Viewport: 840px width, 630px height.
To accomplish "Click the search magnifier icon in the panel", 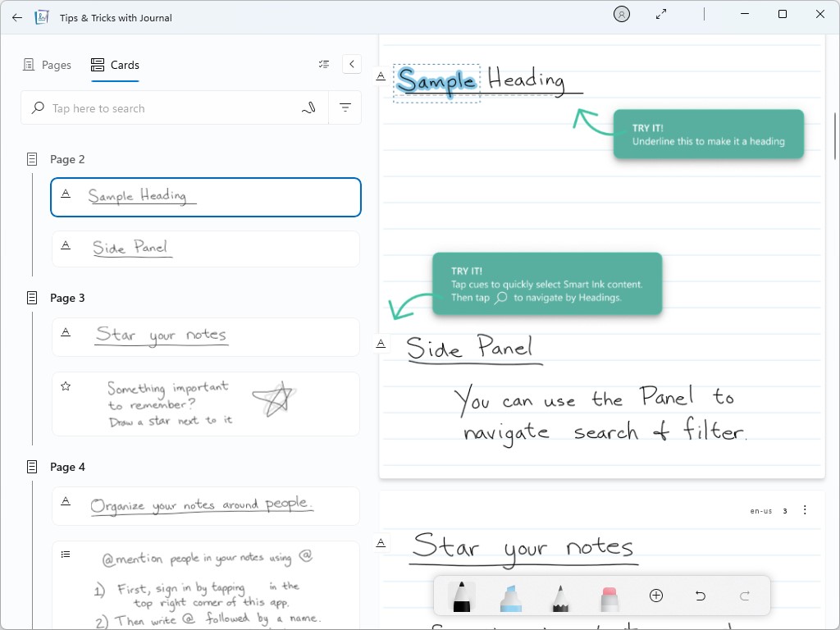I will click(x=38, y=107).
